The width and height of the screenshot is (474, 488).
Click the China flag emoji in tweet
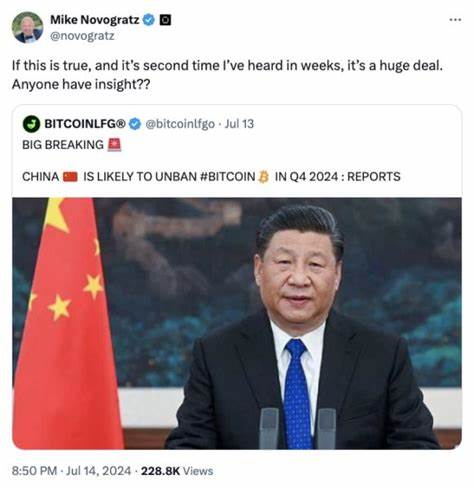point(70,176)
